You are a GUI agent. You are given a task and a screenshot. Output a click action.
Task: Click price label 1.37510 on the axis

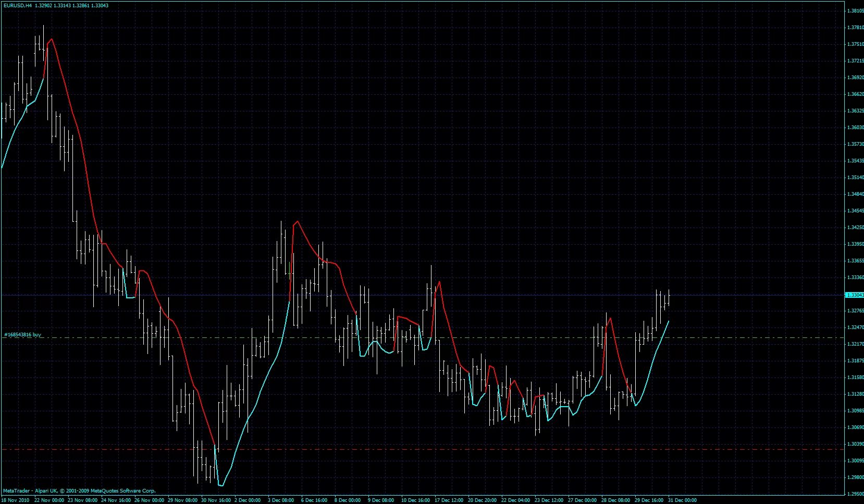click(855, 44)
